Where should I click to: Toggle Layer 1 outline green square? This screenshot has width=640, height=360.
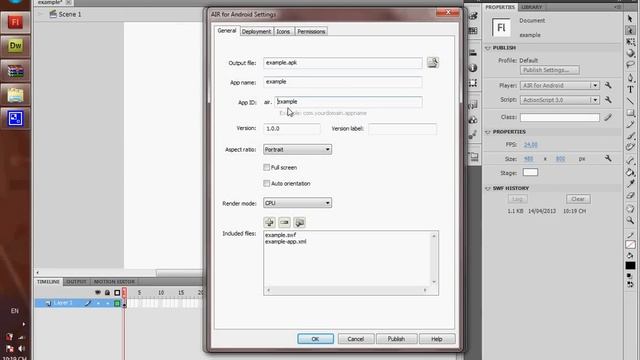117,303
